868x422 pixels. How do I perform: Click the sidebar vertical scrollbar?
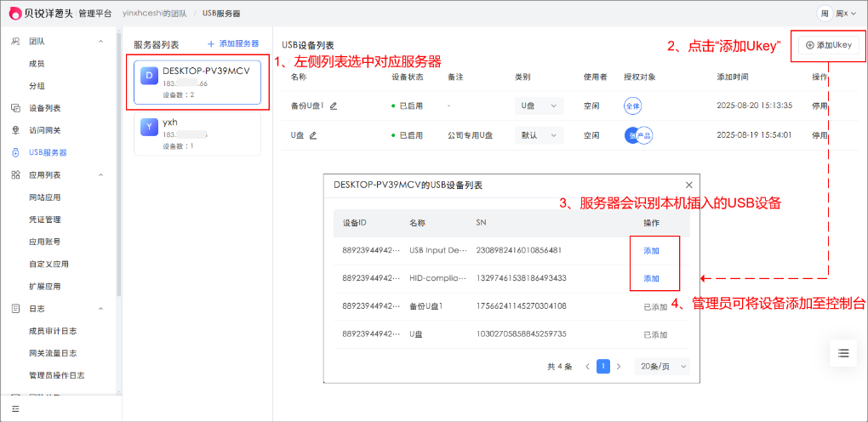click(119, 166)
